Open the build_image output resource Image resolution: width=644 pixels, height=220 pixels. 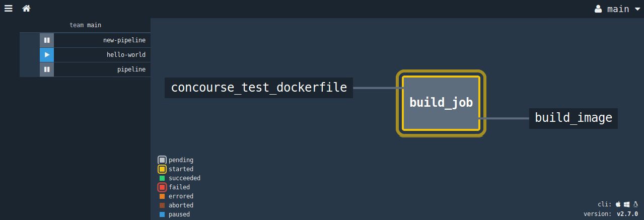574,118
